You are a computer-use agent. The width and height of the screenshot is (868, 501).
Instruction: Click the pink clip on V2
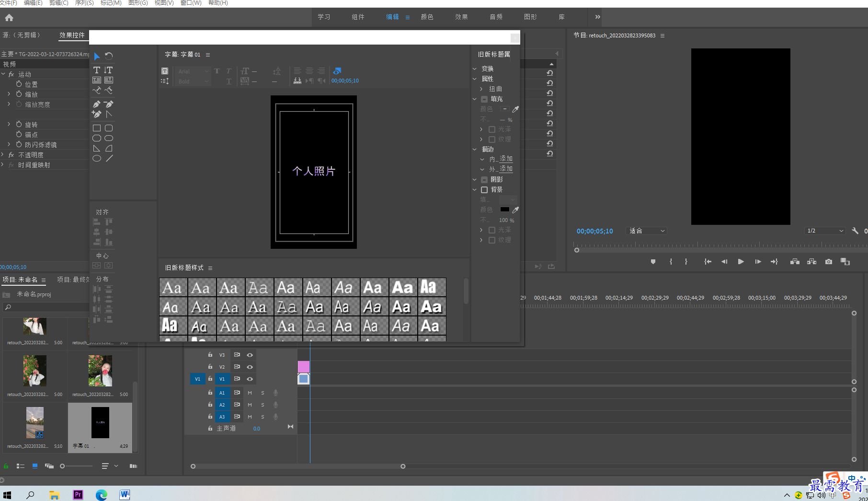tap(304, 367)
